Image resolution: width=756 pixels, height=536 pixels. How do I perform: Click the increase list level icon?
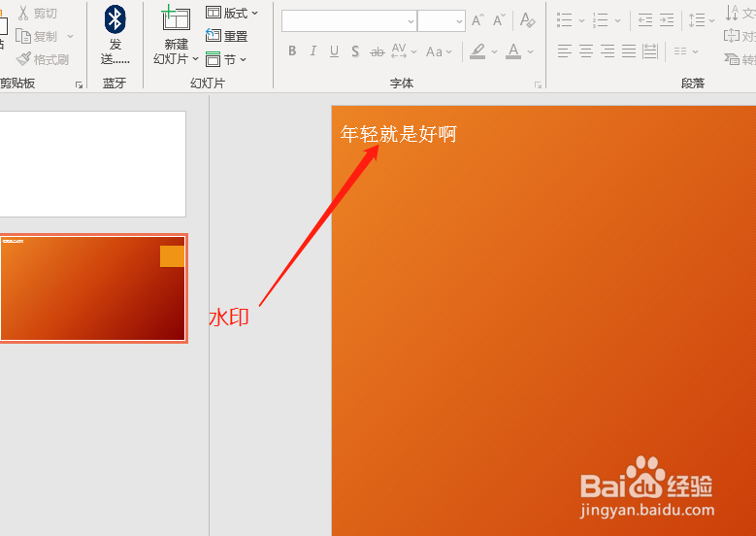pos(667,20)
